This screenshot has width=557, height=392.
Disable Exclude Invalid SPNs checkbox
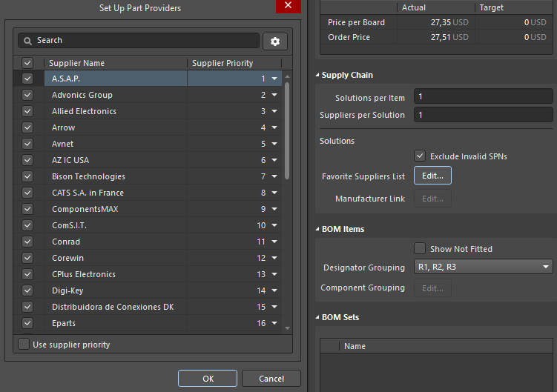(x=420, y=156)
